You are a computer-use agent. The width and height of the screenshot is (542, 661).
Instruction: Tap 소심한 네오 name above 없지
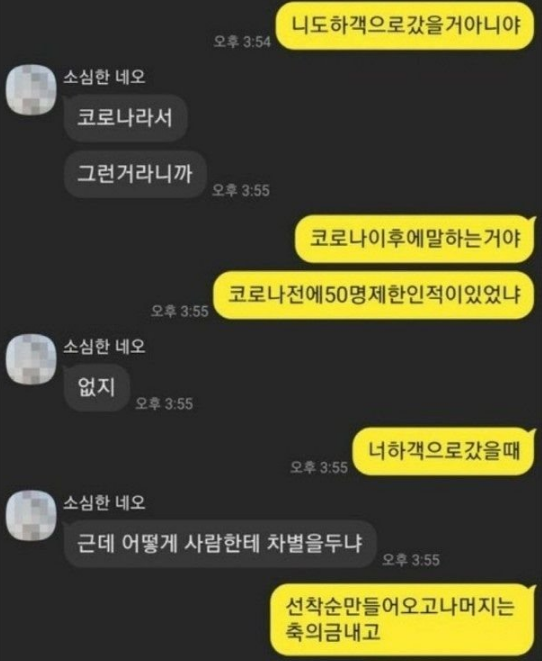[104, 347]
